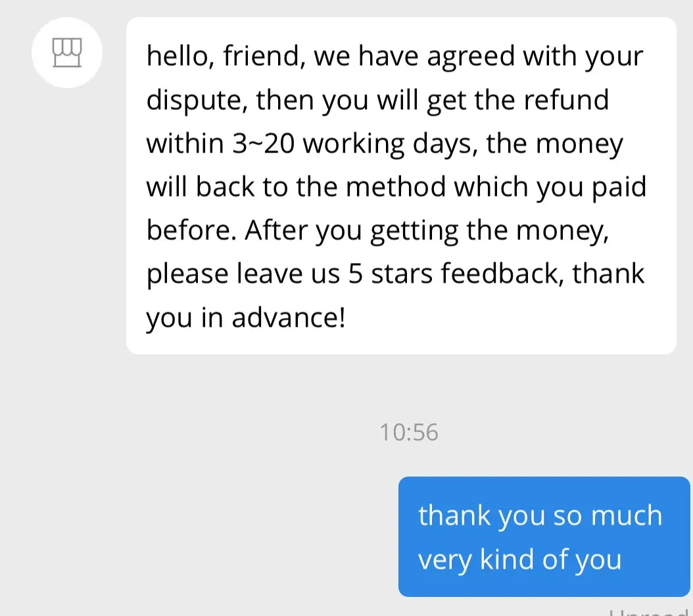Open the seller's store avatar icon
Viewport: 693px width, 616px height.
click(x=67, y=53)
